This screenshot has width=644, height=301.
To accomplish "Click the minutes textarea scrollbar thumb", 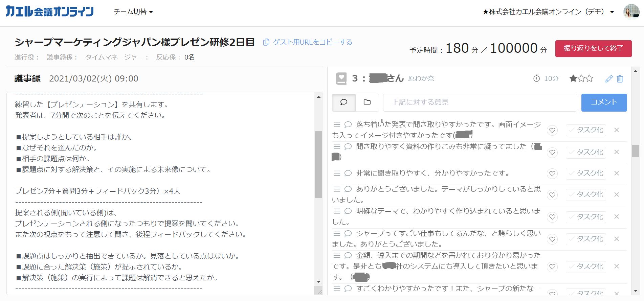I will pyautogui.click(x=318, y=164).
